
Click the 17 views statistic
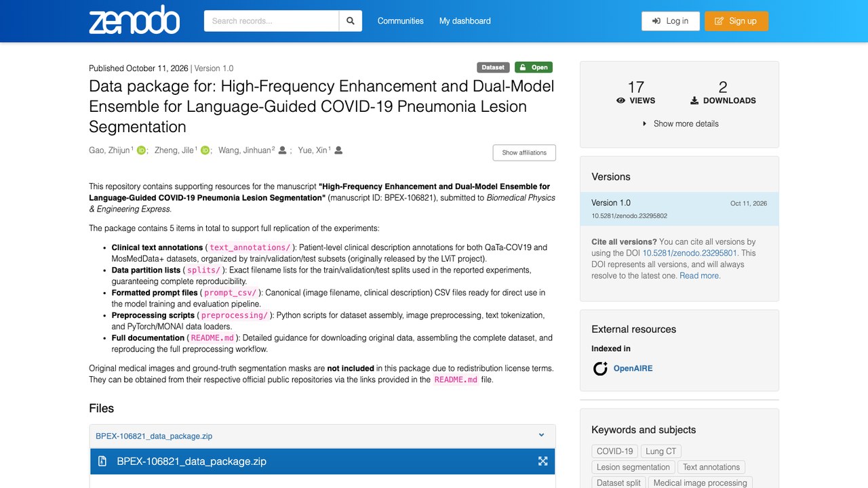tap(635, 93)
